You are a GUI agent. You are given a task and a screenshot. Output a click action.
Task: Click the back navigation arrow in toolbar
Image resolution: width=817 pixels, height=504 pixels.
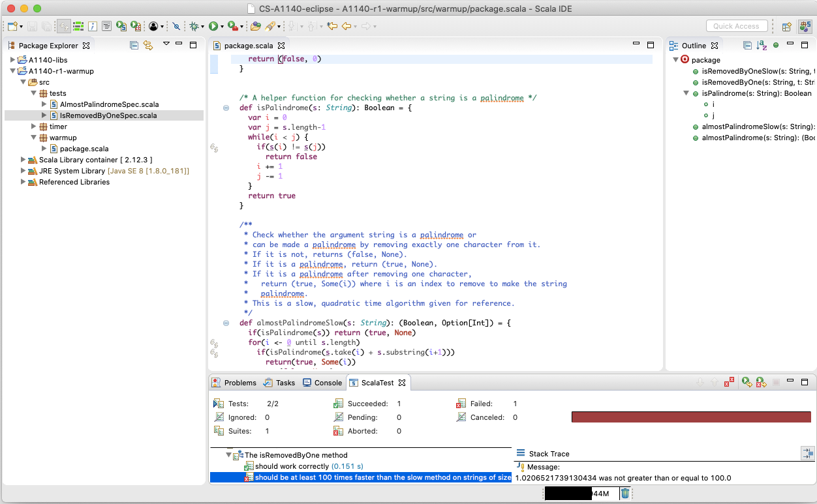pyautogui.click(x=346, y=26)
